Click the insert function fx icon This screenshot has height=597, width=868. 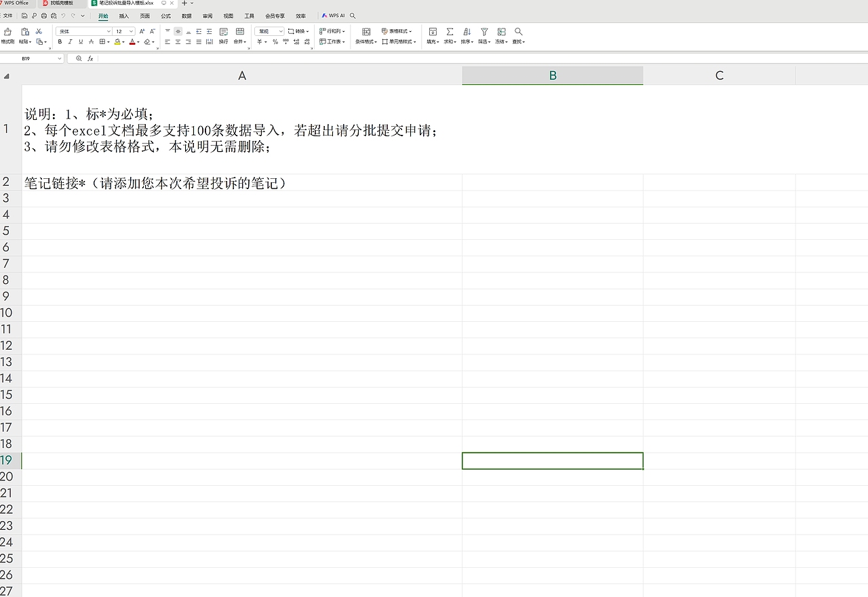90,59
